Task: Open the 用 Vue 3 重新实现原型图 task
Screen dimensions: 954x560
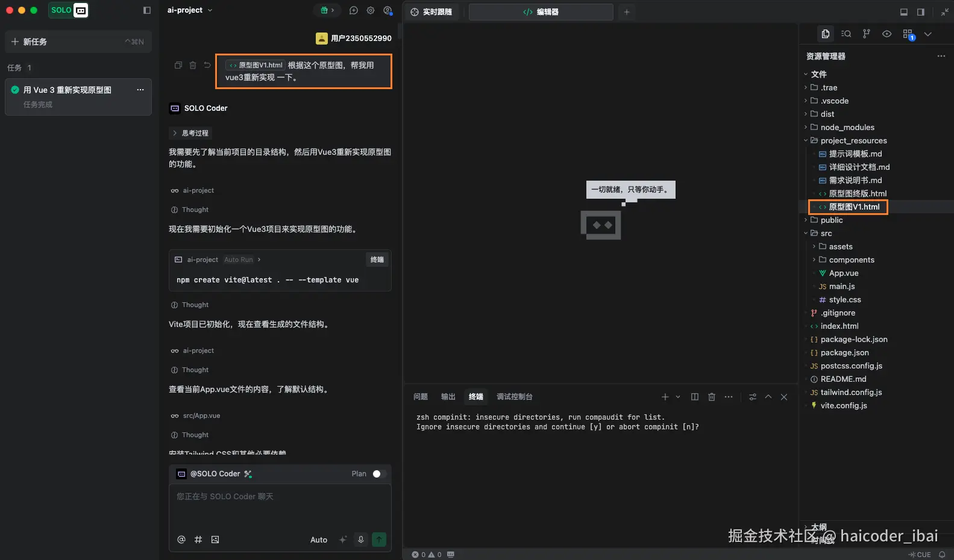Action: pos(78,96)
